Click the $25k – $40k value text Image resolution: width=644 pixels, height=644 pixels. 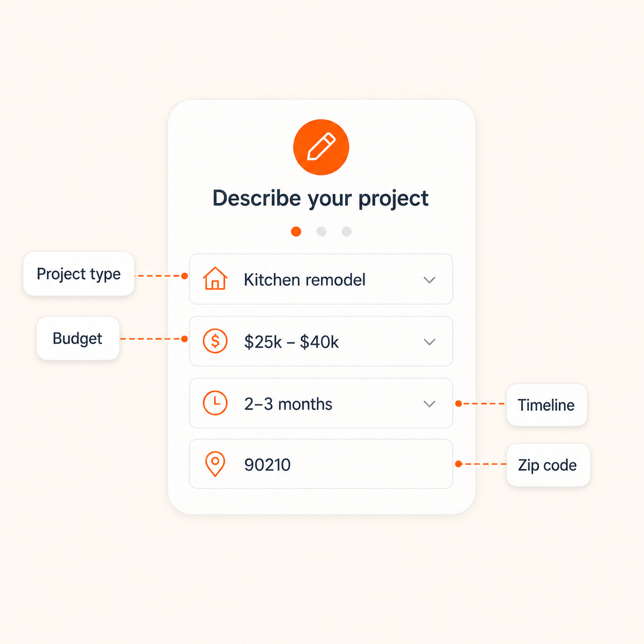click(291, 342)
